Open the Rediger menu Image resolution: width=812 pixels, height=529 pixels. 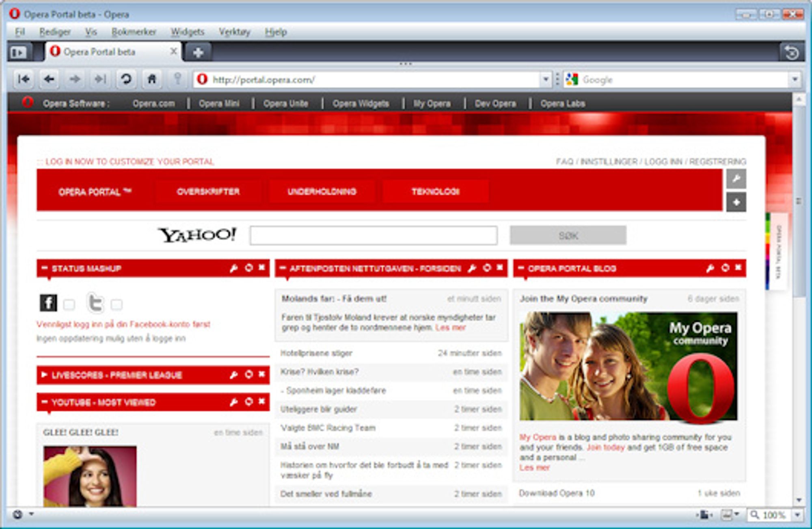point(55,32)
